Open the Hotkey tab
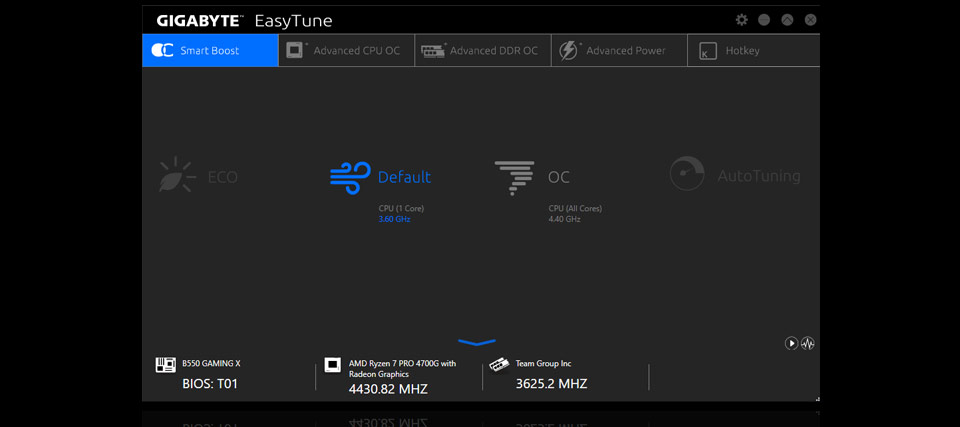960x427 pixels. coord(754,50)
